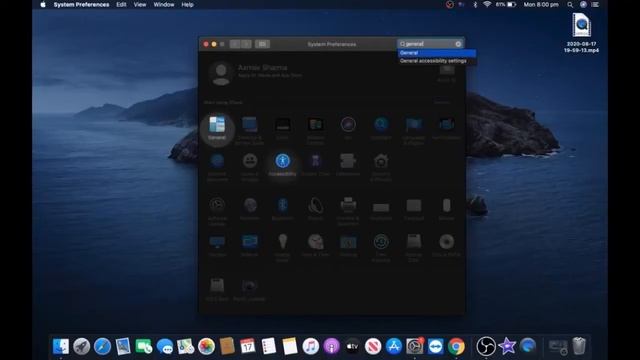Open the Displays preference pane
The height and width of the screenshot is (360, 640).
[217, 242]
